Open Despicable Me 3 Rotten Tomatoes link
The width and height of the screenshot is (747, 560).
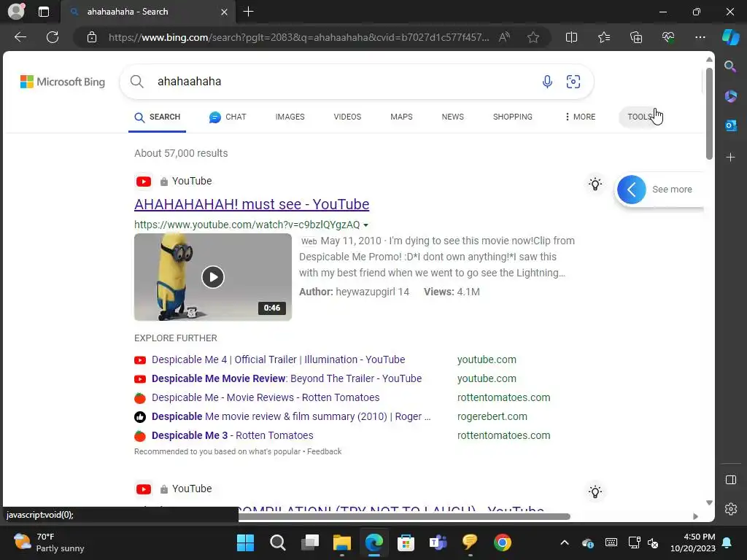tap(233, 436)
